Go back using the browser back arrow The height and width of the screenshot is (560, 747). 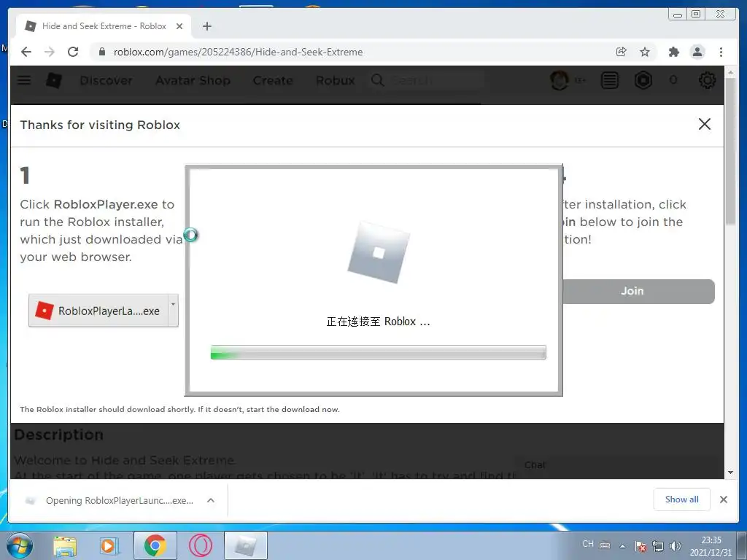coord(26,52)
